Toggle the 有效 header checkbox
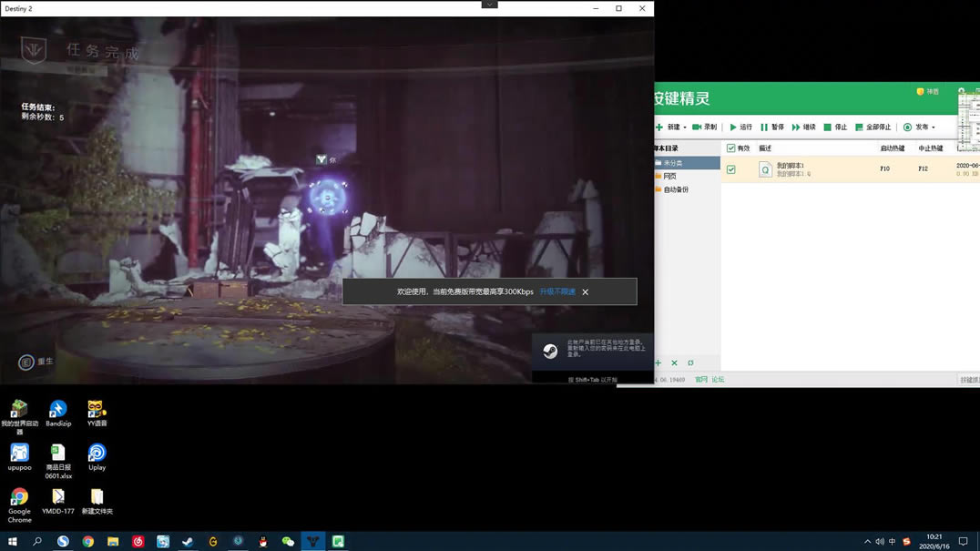Viewport: 980px width, 551px height. click(x=731, y=148)
